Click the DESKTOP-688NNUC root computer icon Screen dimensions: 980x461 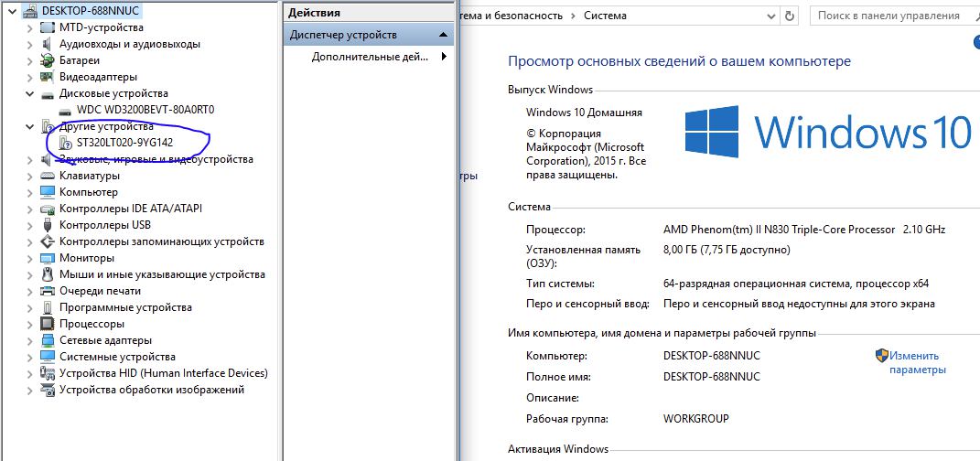coord(29,11)
